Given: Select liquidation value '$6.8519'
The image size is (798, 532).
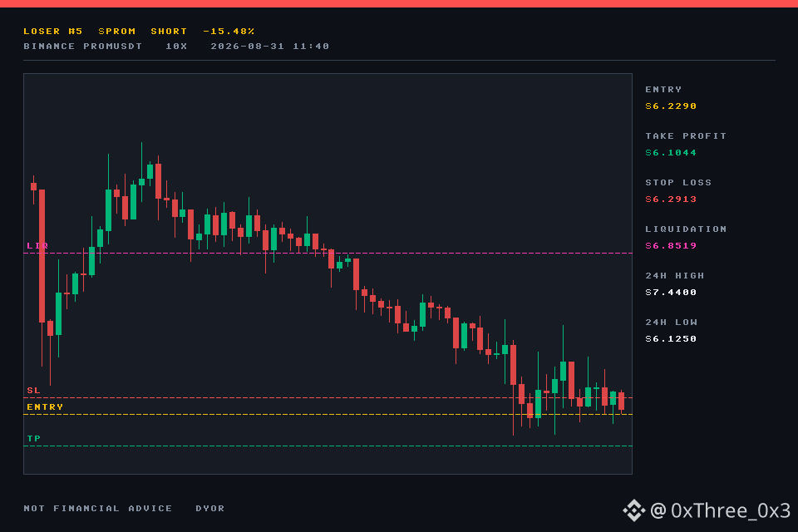Looking at the screenshot, I should point(671,246).
